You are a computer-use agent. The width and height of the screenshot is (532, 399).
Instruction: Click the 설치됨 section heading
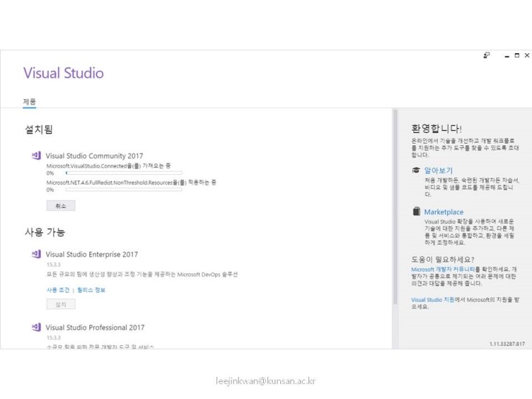[x=39, y=129]
